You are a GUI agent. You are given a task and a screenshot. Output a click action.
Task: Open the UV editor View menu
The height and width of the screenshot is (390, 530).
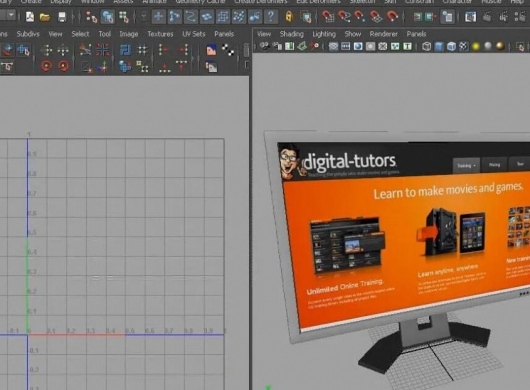(x=55, y=34)
